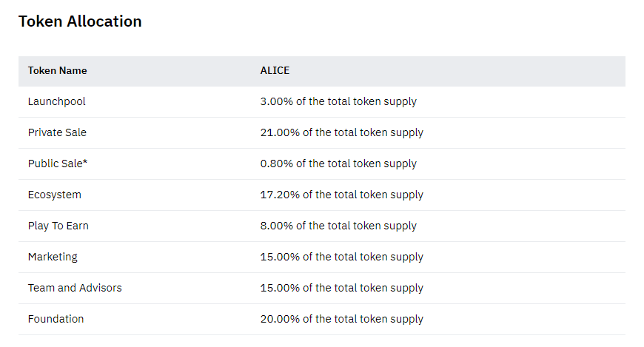This screenshot has height=347, width=644.
Task: Click the Token Name column header
Action: pyautogui.click(x=57, y=71)
